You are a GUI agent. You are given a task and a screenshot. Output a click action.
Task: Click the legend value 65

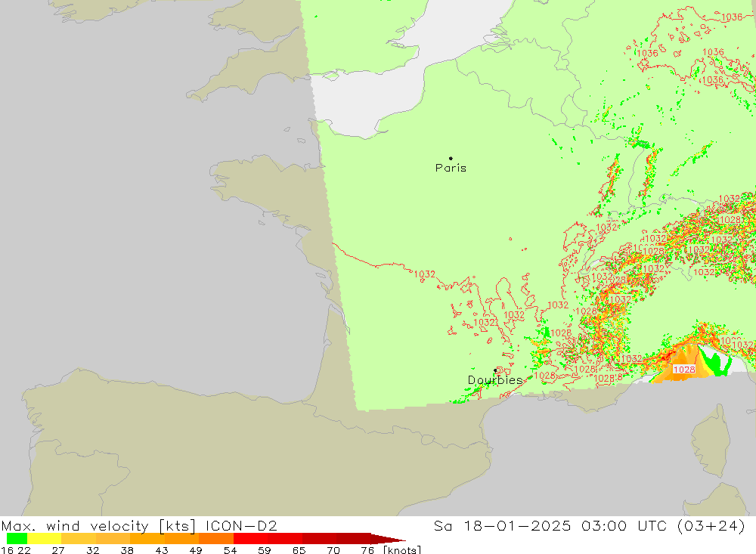(x=299, y=549)
